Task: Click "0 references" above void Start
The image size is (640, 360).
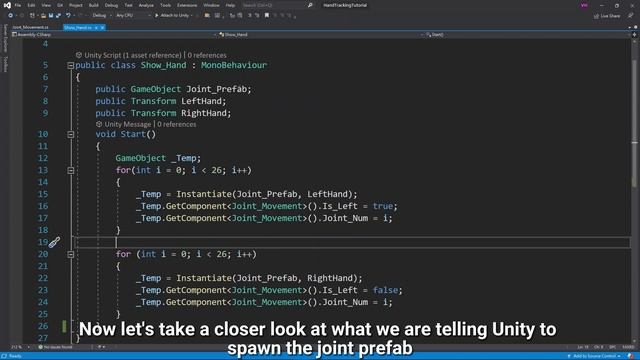Action: [177, 124]
